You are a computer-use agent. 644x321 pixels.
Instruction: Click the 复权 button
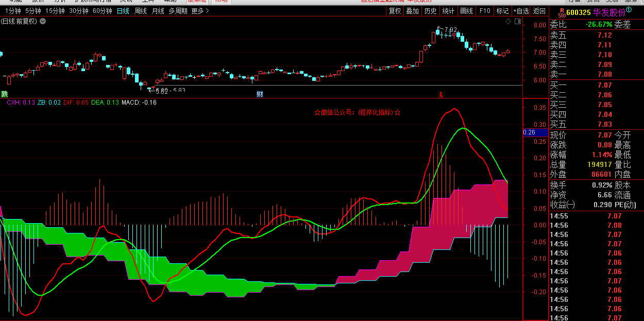point(395,11)
